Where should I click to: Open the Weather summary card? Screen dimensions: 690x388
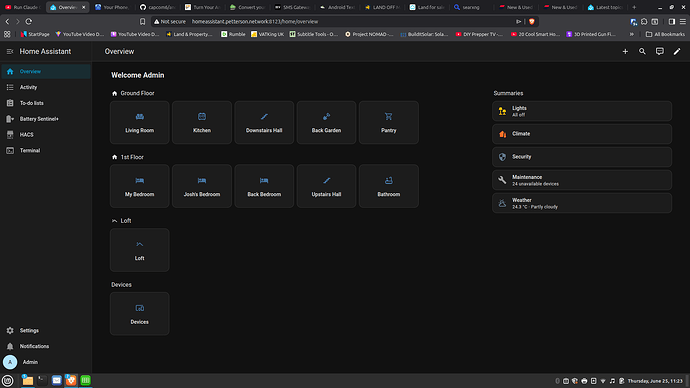582,203
